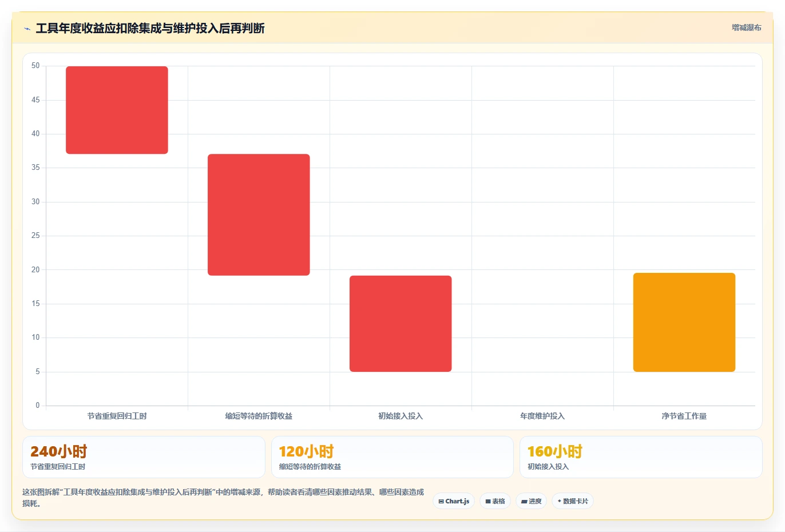Click the red 初始接入投入 bar

pos(401,324)
